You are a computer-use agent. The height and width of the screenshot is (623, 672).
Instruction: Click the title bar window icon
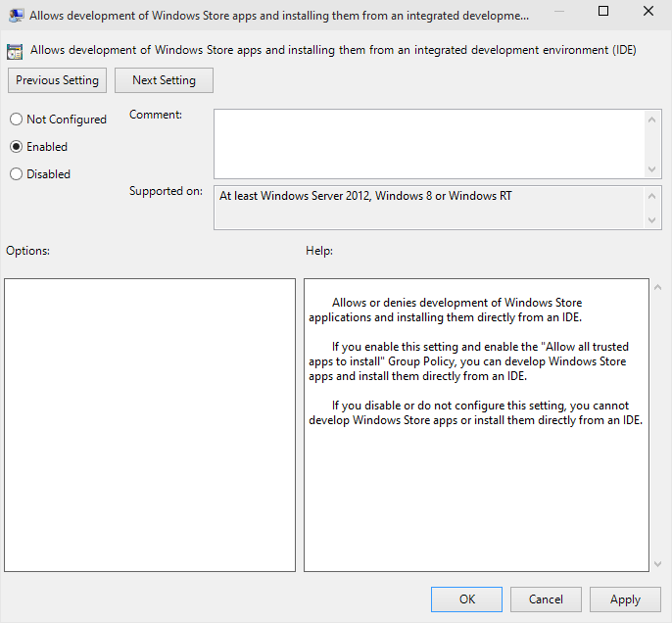(16, 16)
